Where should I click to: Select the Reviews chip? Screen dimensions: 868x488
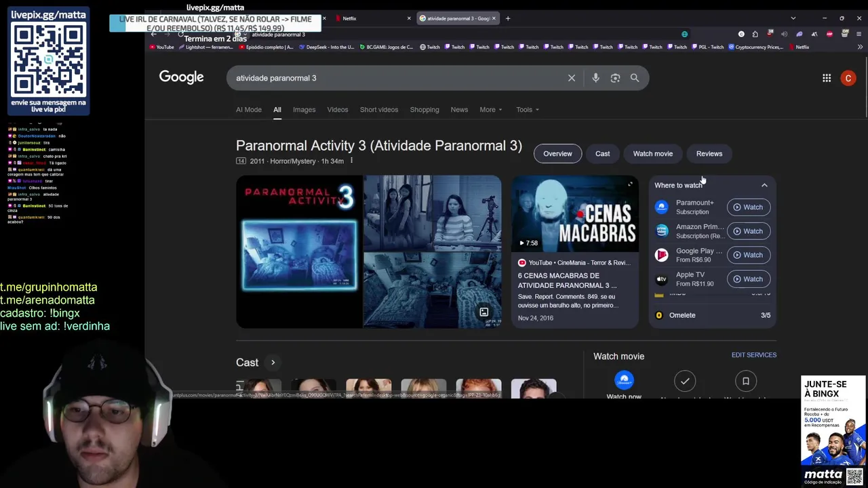click(x=709, y=154)
